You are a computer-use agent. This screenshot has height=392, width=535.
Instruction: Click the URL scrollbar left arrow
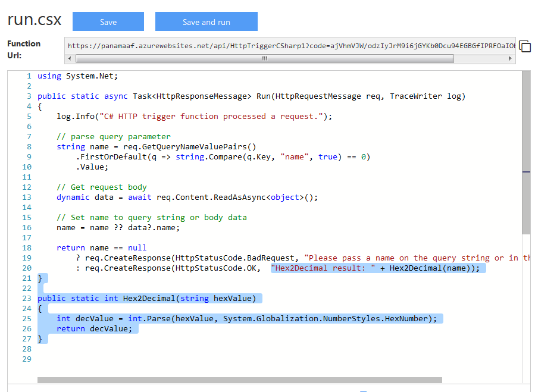pyautogui.click(x=70, y=58)
